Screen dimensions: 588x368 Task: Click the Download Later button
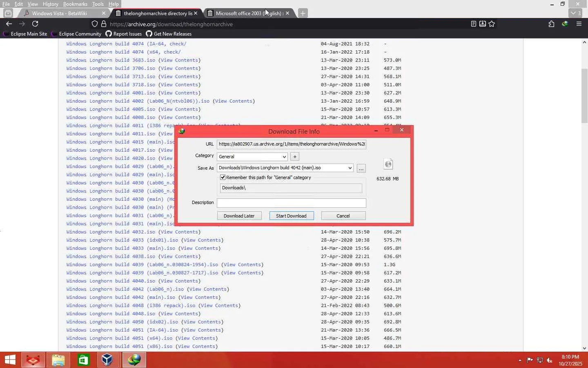click(239, 216)
